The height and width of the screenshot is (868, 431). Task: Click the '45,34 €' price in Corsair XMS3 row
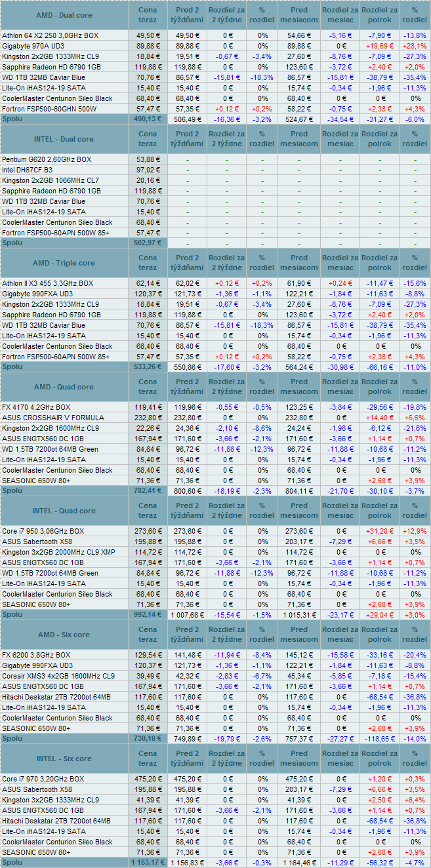click(299, 676)
